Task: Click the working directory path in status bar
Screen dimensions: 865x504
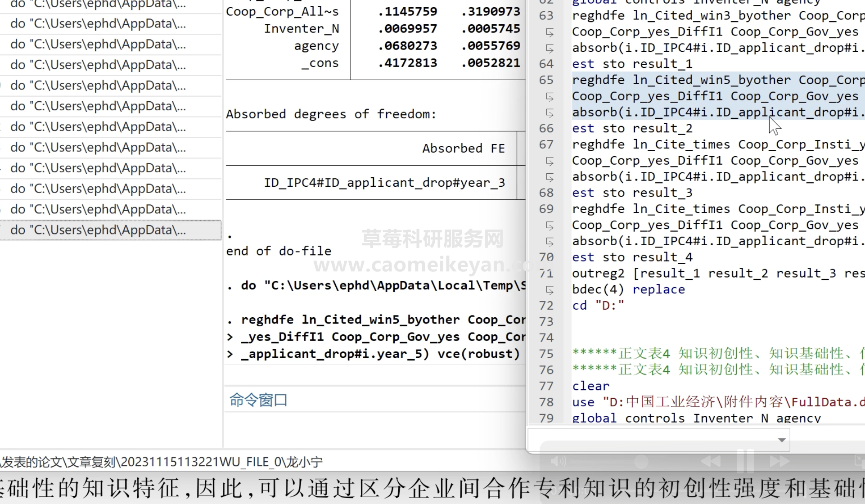Action: click(x=162, y=462)
